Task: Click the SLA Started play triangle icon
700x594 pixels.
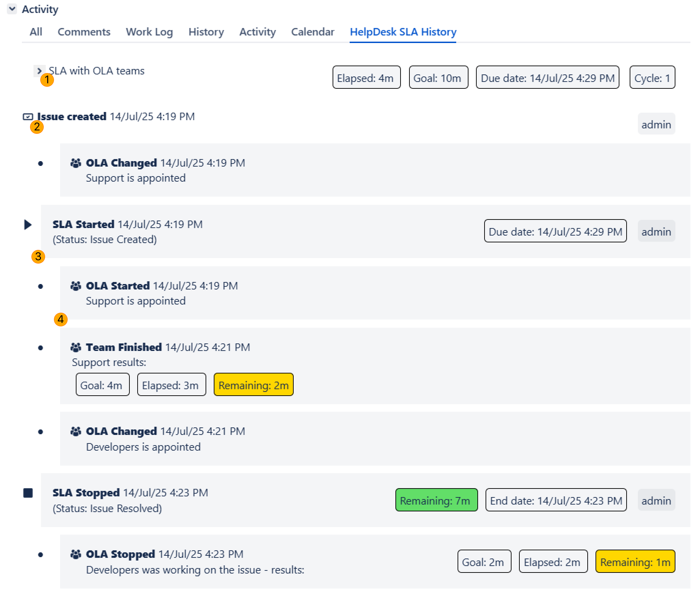Action: [x=28, y=225]
